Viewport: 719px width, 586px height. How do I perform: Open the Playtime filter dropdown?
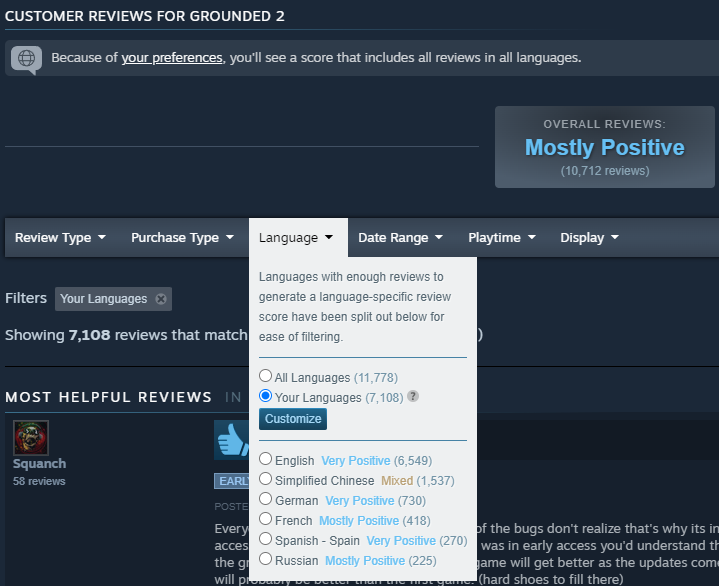click(502, 238)
